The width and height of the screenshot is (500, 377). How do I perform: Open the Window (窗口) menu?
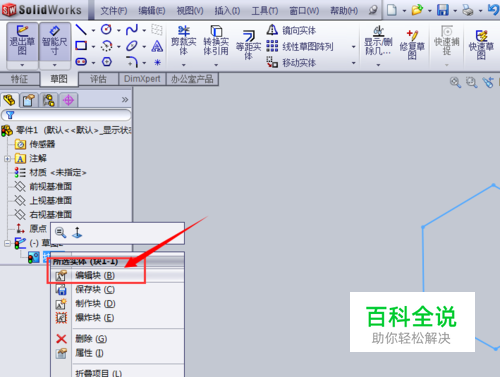(304, 11)
